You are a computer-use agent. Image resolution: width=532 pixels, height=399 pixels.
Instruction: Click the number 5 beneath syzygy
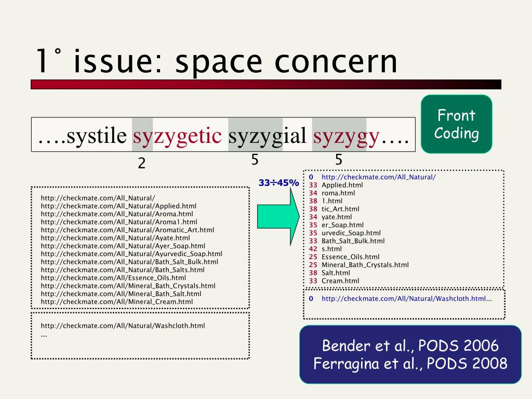(x=339, y=159)
